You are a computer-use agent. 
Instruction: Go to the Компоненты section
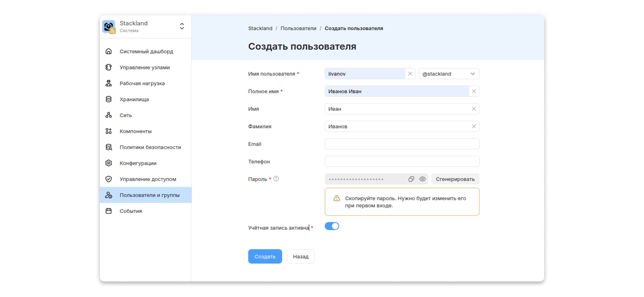pyautogui.click(x=145, y=131)
